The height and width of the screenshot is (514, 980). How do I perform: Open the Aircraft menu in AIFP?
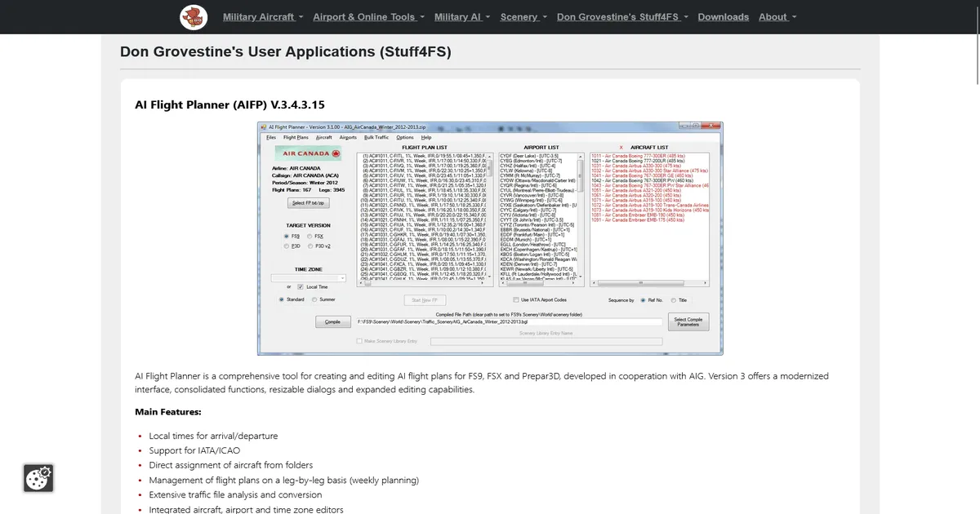click(x=323, y=137)
